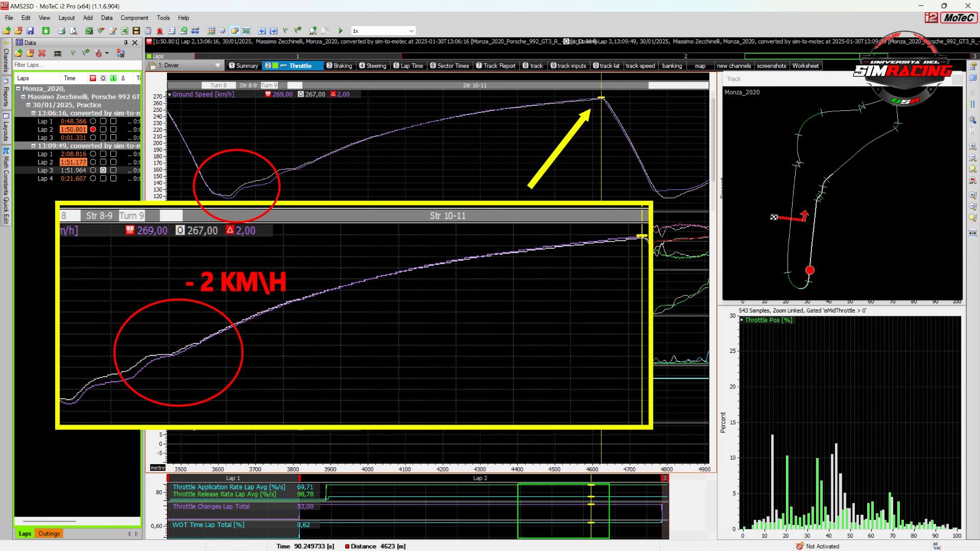Screen dimensions: 980x551
Task: Click the zoom in magnifier on right toolbar
Action: [972, 147]
